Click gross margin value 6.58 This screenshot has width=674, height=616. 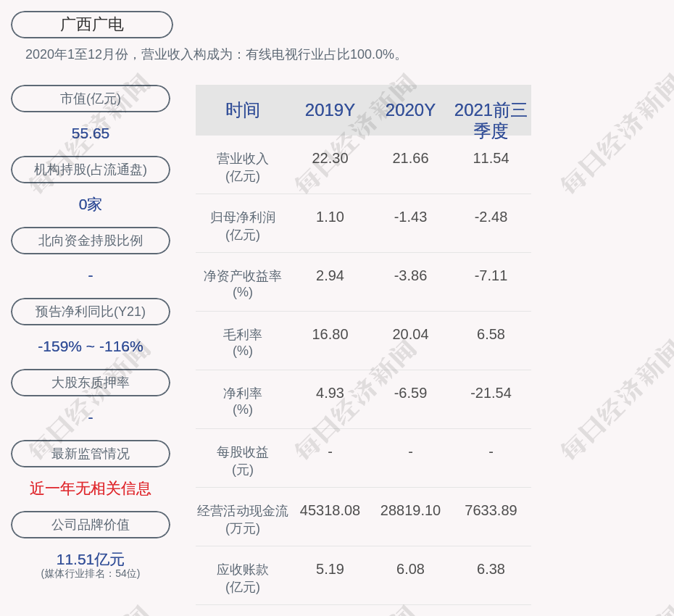point(491,334)
